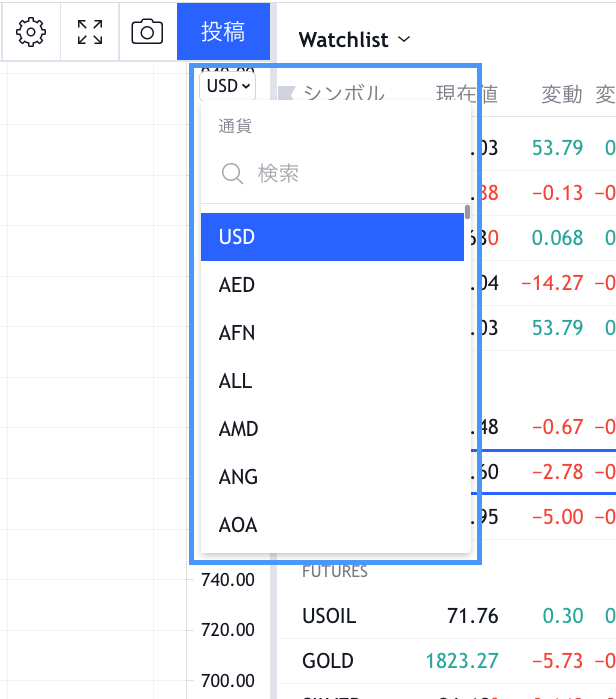
Task: Choose AFN from currency list
Action: tap(332, 333)
